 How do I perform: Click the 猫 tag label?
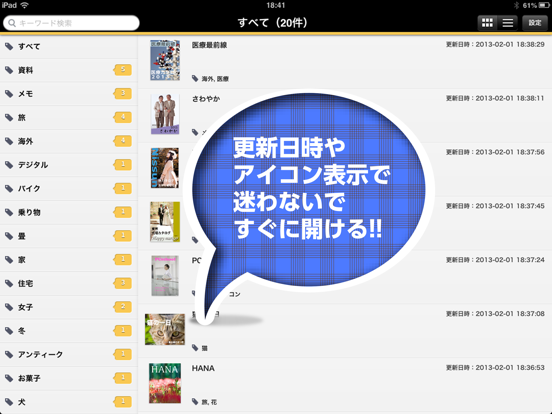(x=205, y=348)
